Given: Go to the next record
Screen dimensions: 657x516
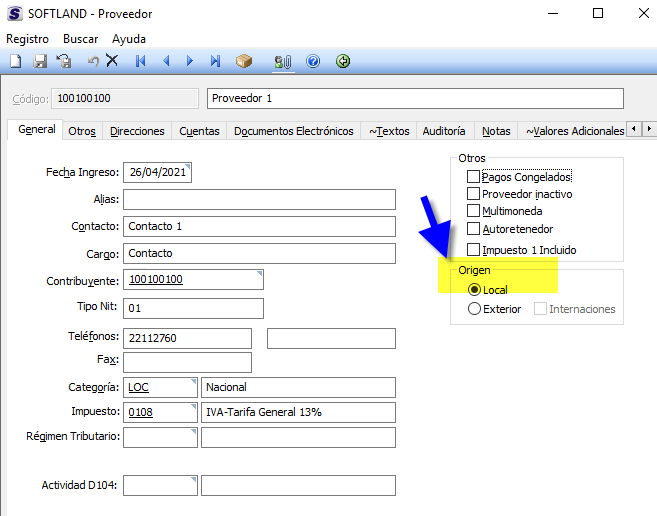Looking at the screenshot, I should 190,62.
